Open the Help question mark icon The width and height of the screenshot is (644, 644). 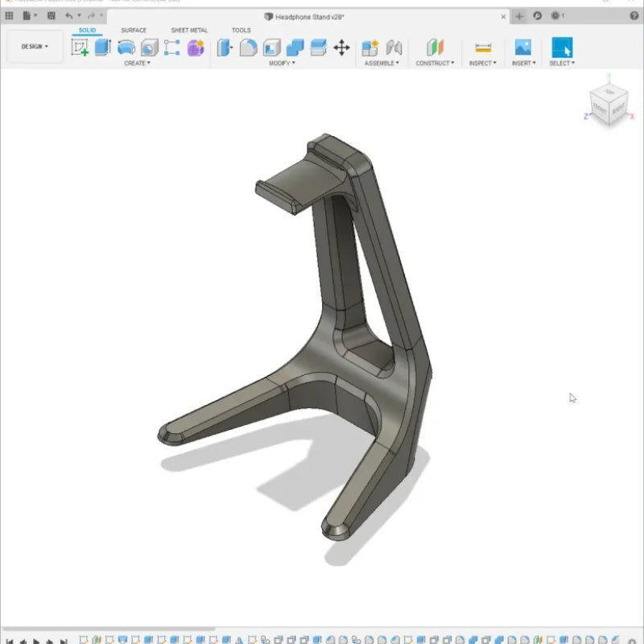(634, 16)
